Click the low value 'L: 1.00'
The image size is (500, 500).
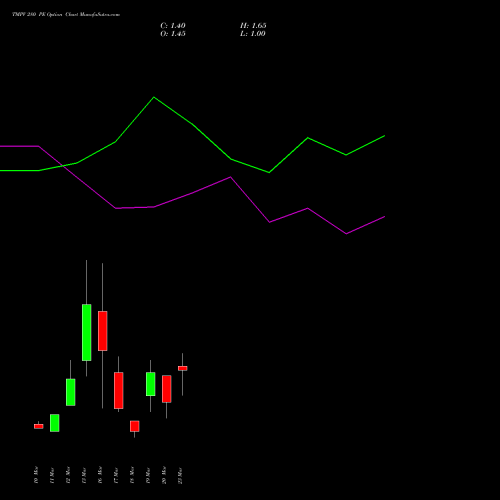click(253, 34)
